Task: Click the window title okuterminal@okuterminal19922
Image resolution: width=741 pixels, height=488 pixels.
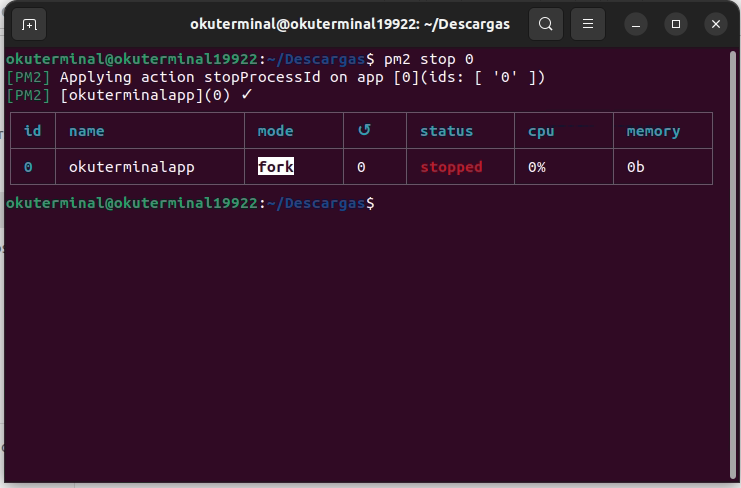Action: click(349, 24)
